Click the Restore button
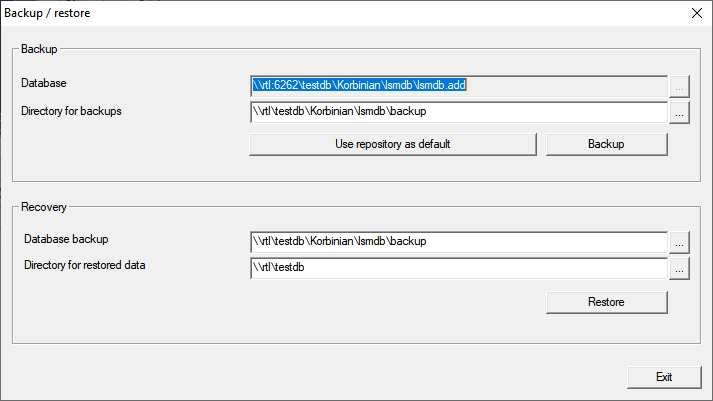This screenshot has height=401, width=713. (606, 302)
